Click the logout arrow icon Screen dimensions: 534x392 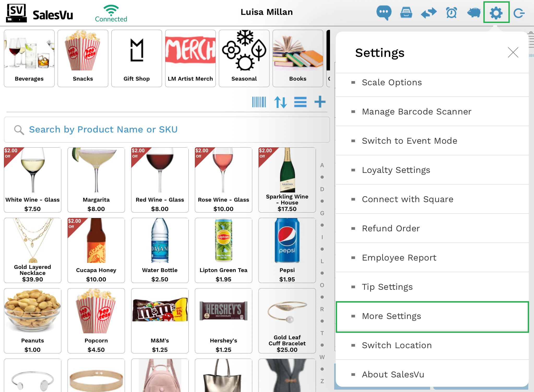[519, 13]
